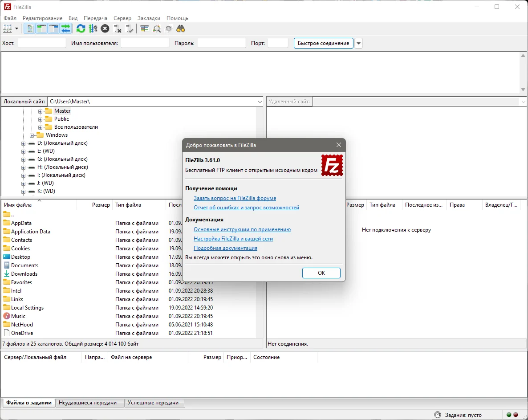The height and width of the screenshot is (420, 528).
Task: Open the Сервер menu
Action: click(x=122, y=18)
